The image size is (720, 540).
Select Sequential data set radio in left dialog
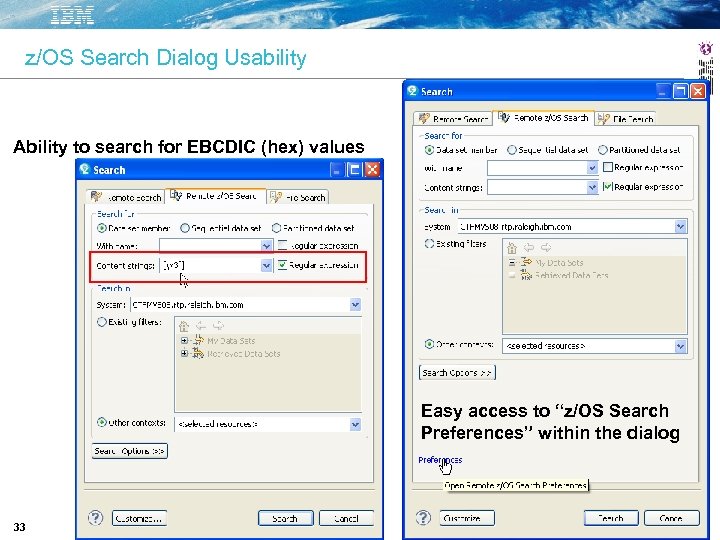[185, 228]
